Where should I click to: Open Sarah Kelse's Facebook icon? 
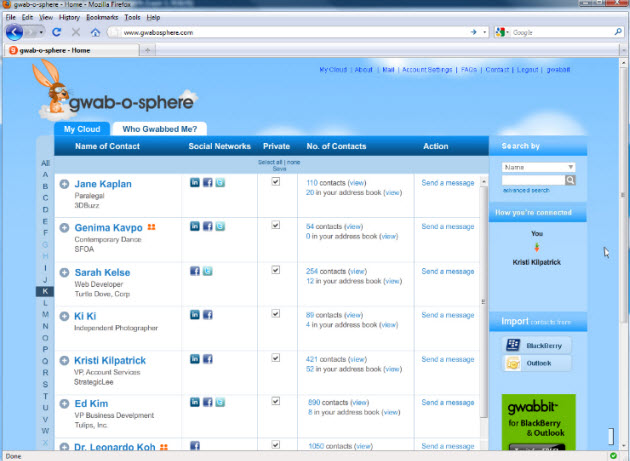(194, 271)
